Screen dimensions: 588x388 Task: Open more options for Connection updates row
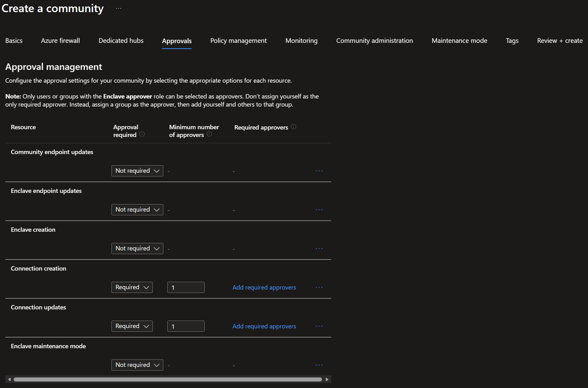tap(319, 326)
